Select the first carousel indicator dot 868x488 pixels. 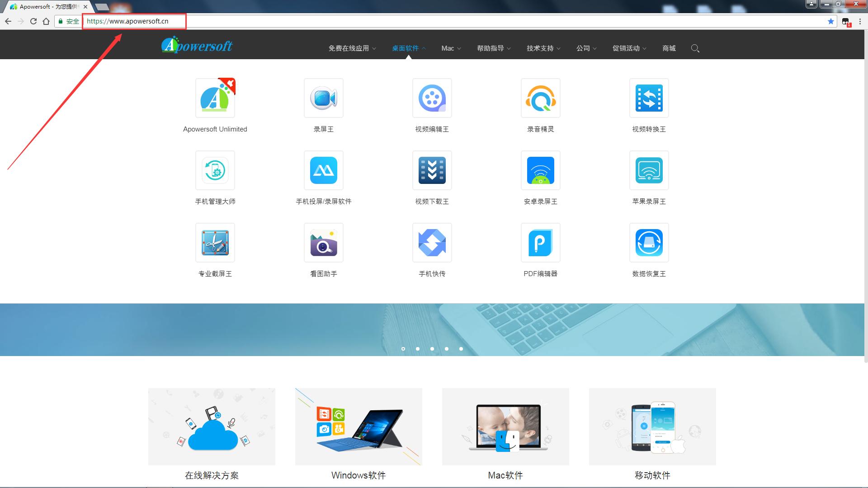click(403, 349)
